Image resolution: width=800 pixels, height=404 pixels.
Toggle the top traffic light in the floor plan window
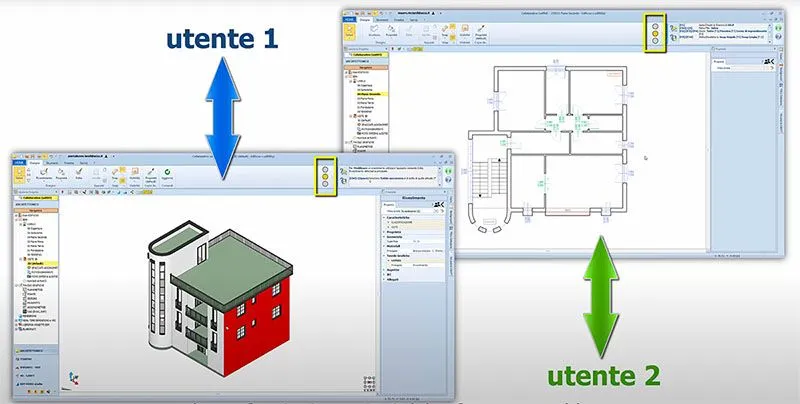point(653,21)
